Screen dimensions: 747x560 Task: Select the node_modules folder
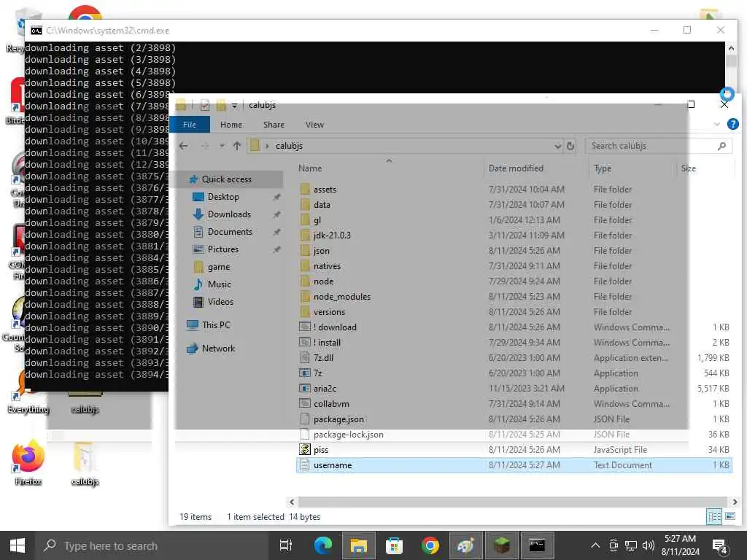pos(342,297)
